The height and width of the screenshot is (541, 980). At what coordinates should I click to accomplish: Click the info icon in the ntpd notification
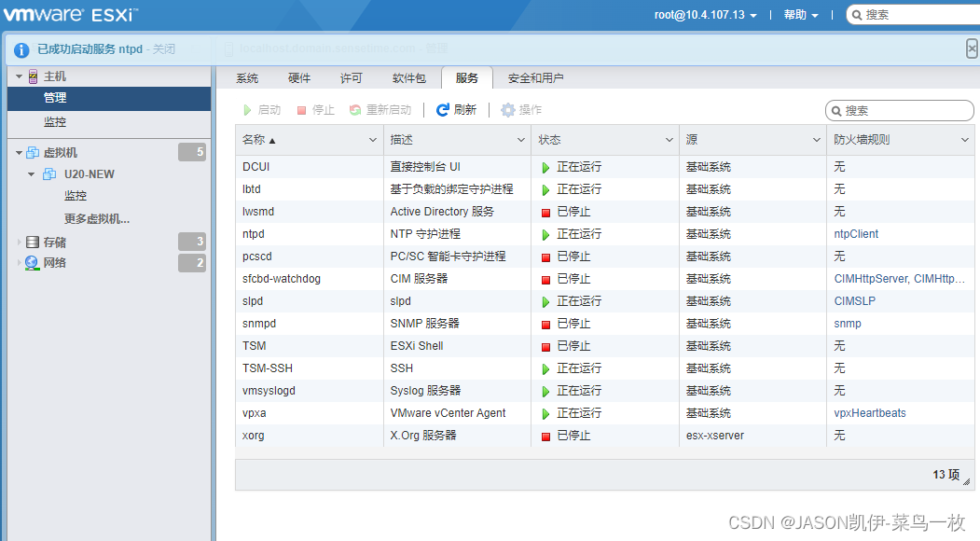click(x=21, y=50)
